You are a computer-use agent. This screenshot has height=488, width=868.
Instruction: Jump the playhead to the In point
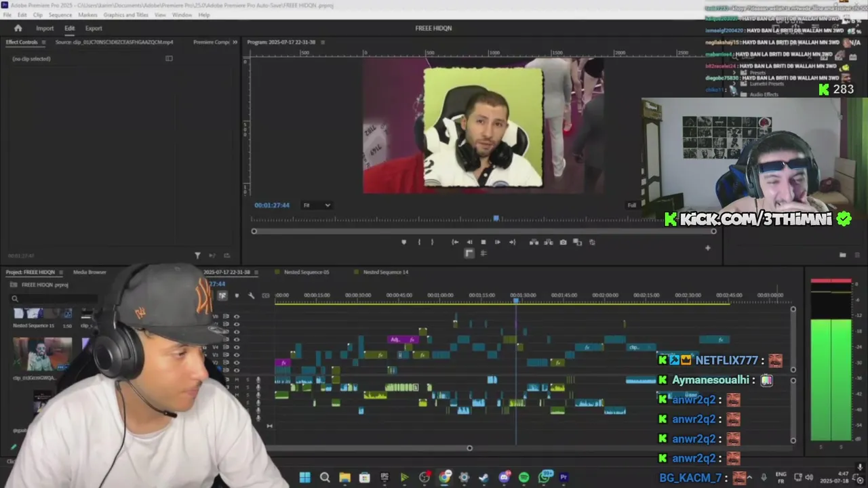click(455, 242)
